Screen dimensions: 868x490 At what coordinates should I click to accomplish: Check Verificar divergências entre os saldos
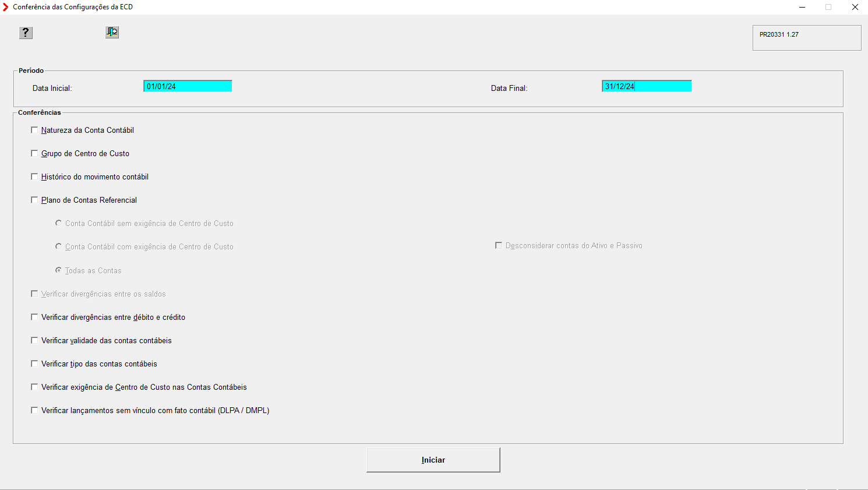[x=34, y=294]
